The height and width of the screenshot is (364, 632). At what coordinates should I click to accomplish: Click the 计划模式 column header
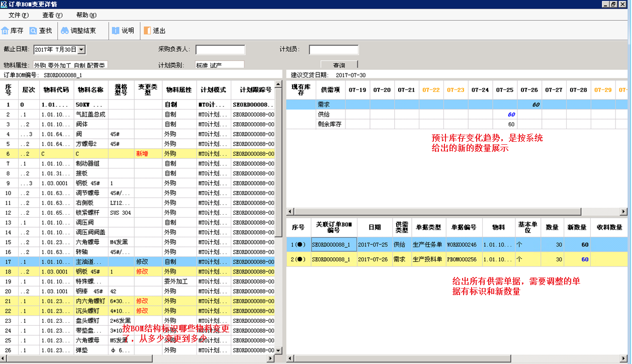click(x=213, y=89)
